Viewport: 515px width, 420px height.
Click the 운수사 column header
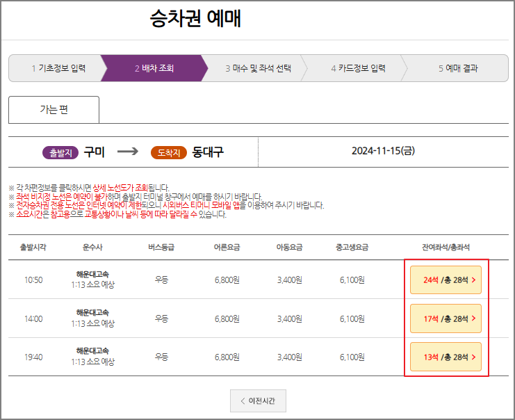(92, 247)
